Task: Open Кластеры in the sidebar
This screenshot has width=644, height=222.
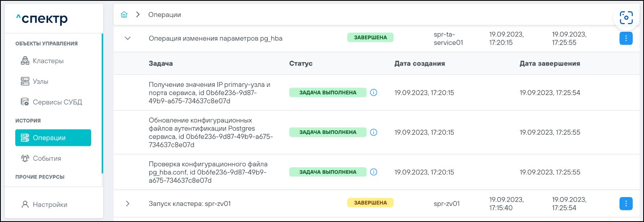Action: 48,61
